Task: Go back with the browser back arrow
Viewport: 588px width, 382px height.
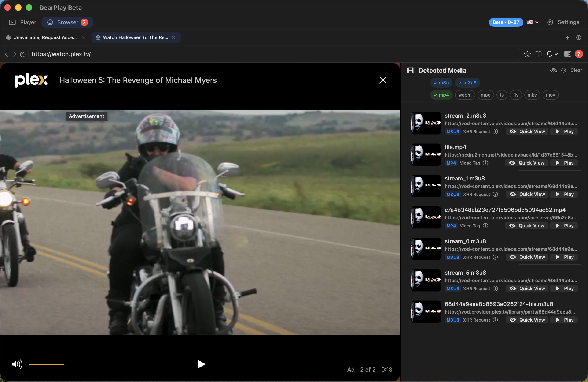Action: tap(7, 54)
